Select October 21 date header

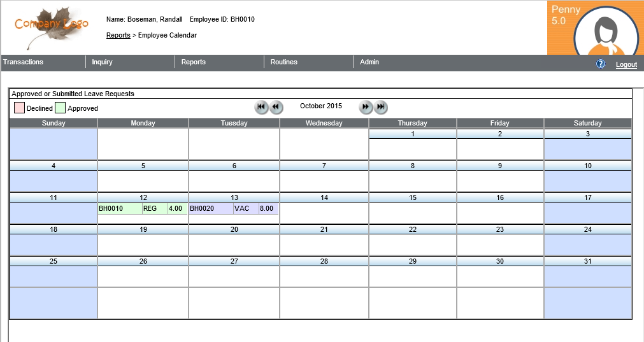click(324, 229)
